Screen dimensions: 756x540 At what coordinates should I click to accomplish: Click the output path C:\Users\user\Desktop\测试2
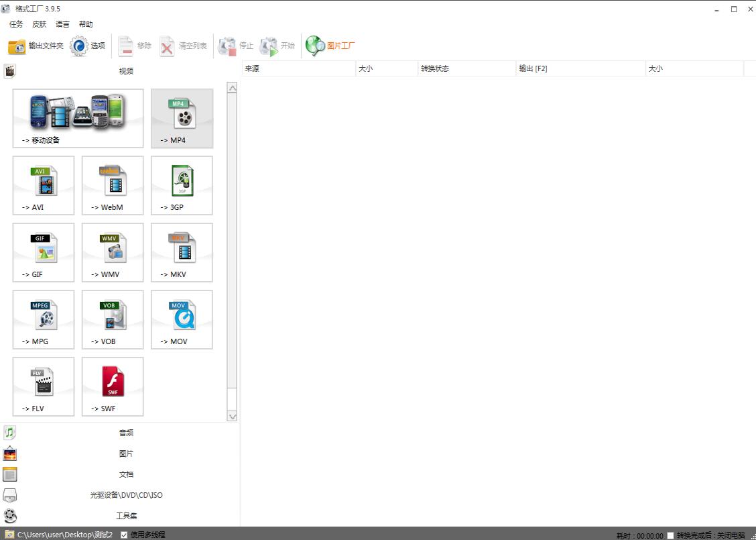click(65, 535)
